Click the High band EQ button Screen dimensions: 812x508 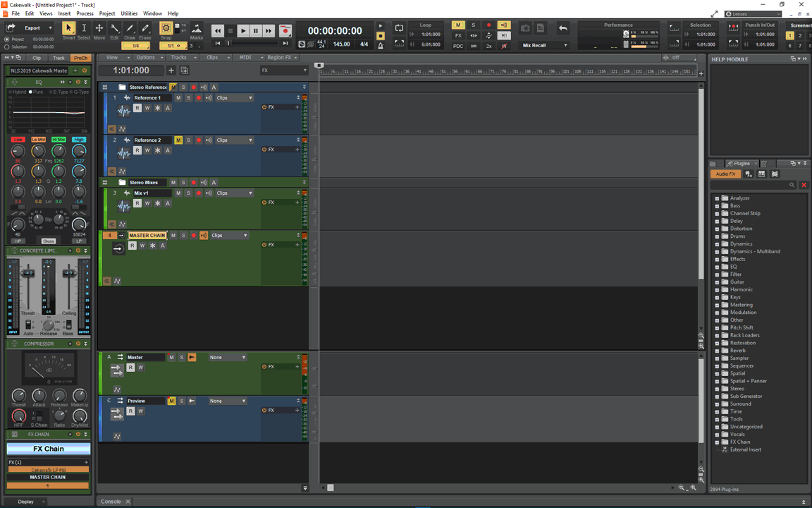[79, 140]
